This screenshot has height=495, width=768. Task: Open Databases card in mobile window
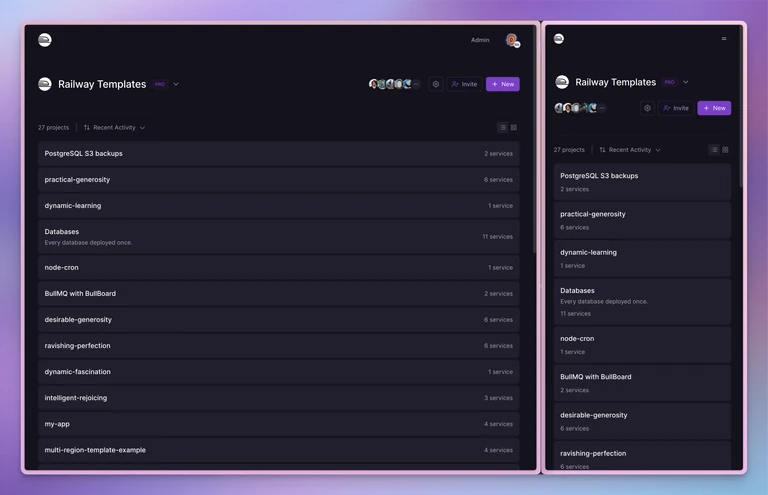(x=642, y=302)
